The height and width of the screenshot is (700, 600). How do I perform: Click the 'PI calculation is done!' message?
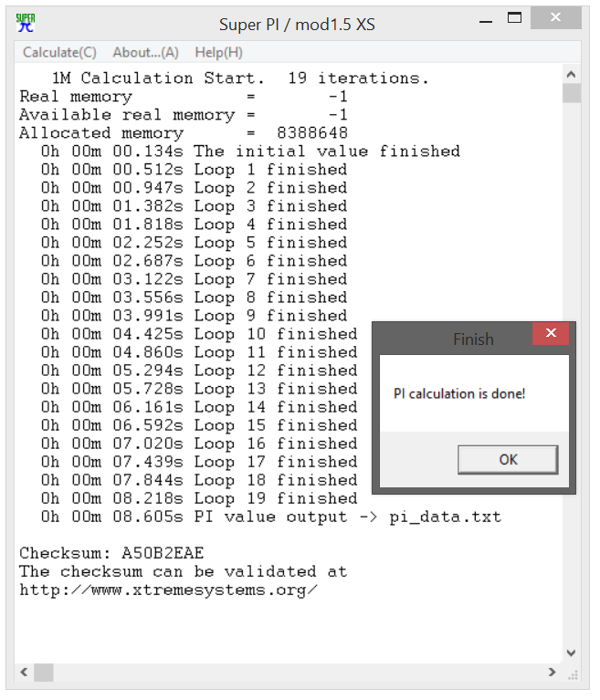pyautogui.click(x=458, y=393)
